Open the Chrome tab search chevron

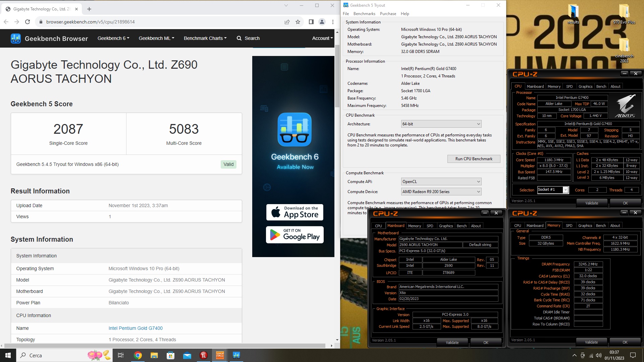(286, 5)
